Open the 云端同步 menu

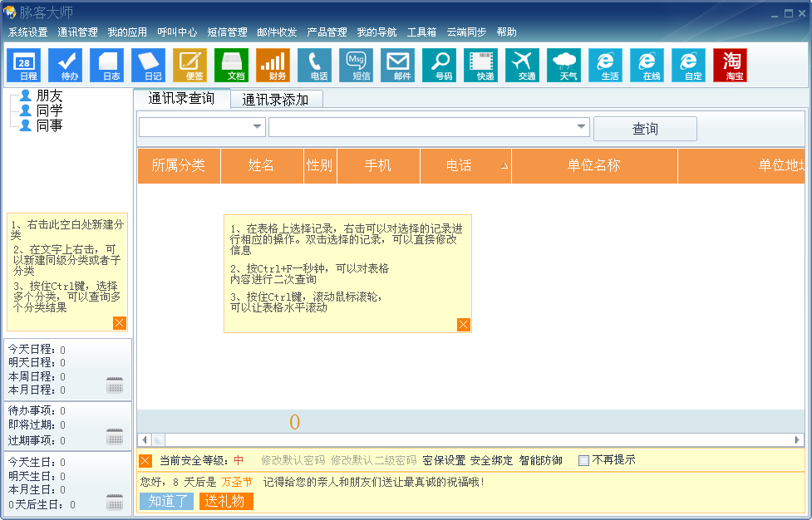point(466,32)
